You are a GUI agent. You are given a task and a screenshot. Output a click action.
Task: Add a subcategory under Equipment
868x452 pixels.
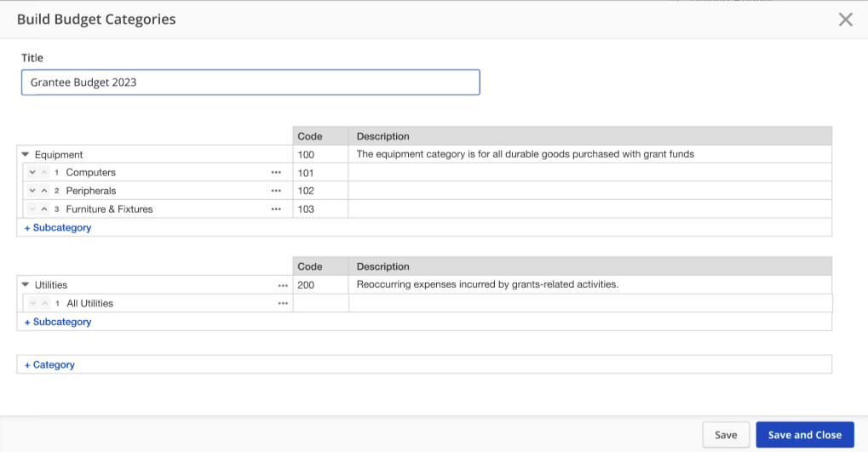tap(58, 228)
